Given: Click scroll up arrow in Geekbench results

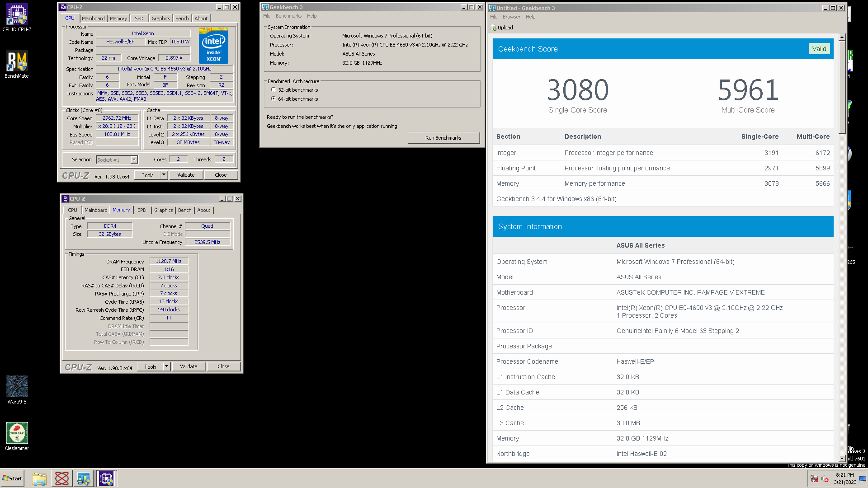Looking at the screenshot, I should (x=842, y=38).
